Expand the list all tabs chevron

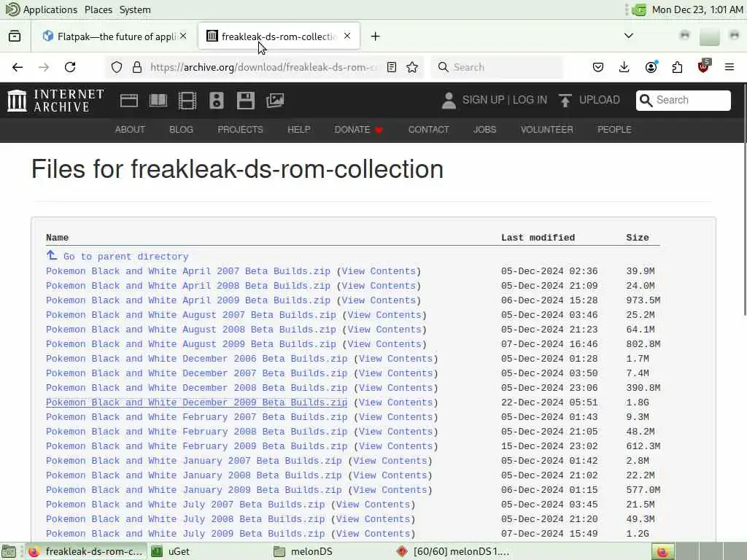click(629, 36)
